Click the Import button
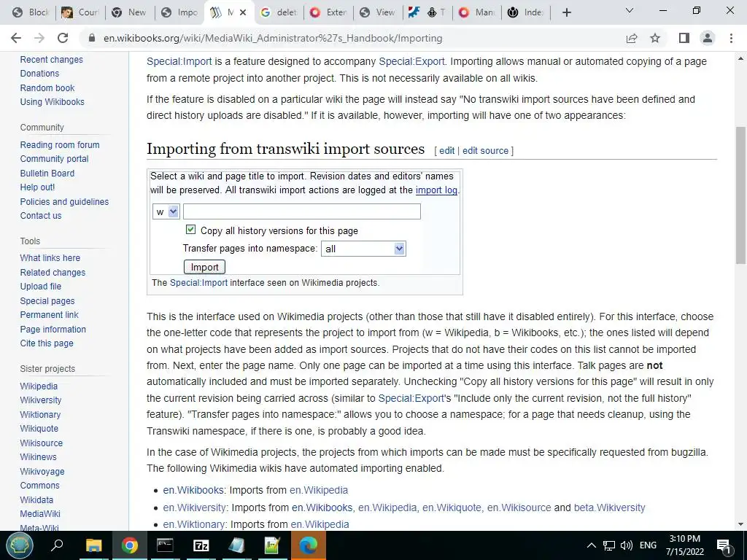 (204, 267)
